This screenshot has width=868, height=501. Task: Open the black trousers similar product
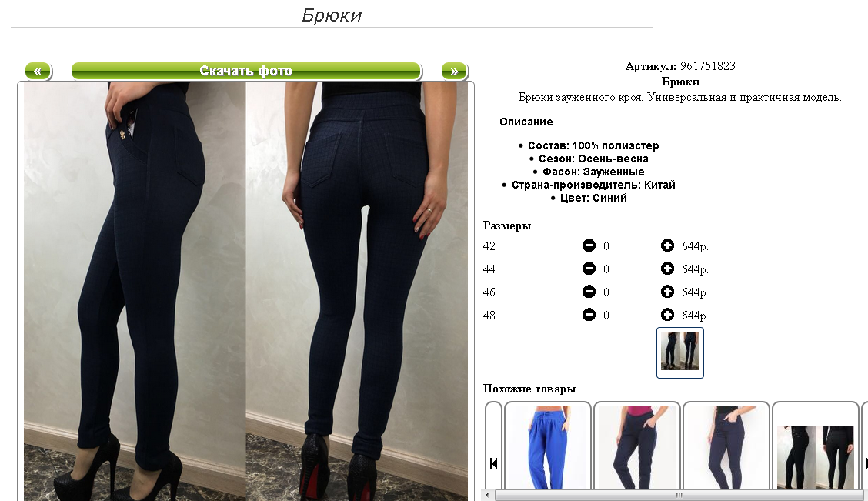816,446
